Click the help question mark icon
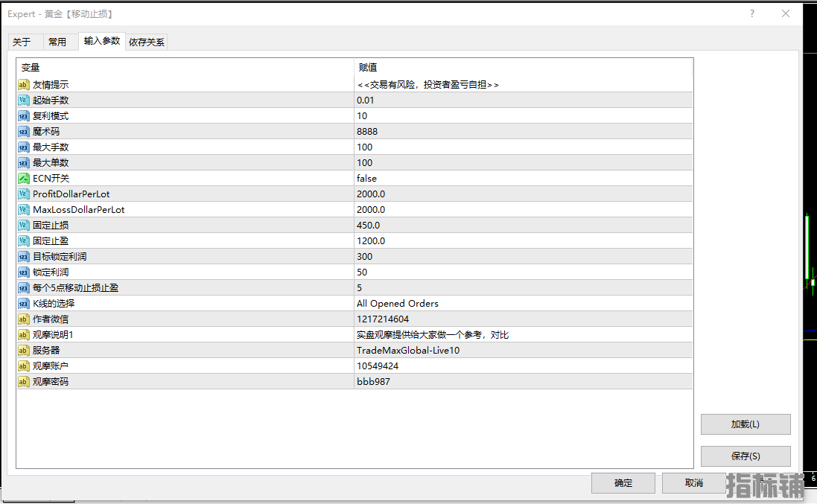The height and width of the screenshot is (504, 817). pos(752,13)
